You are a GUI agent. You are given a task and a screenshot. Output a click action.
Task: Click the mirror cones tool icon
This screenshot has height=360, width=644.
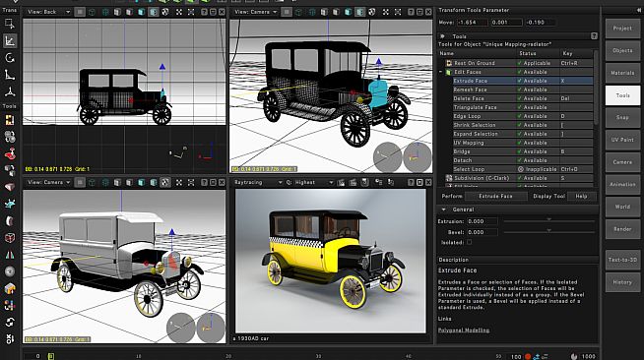pyautogui.click(x=10, y=255)
